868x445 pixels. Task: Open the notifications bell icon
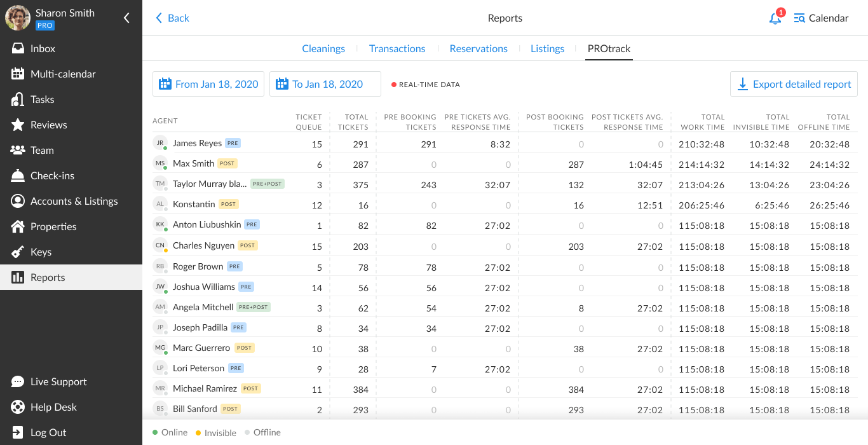tap(775, 18)
